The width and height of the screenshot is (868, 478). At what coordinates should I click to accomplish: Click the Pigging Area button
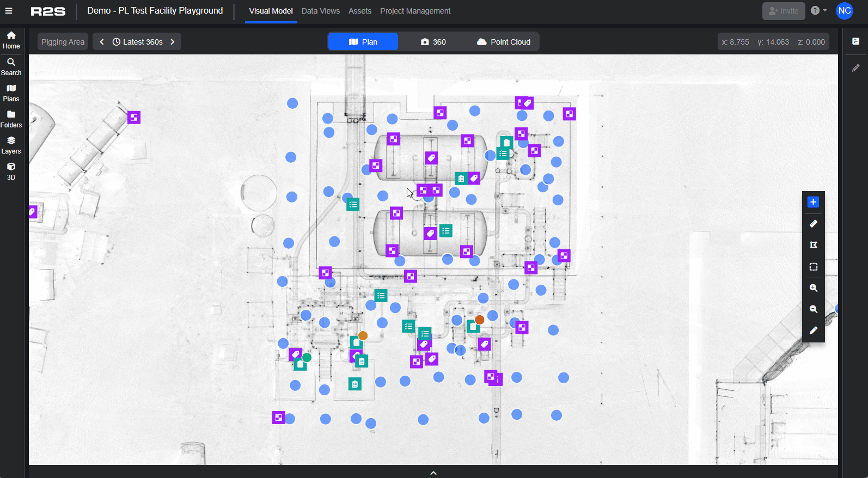(63, 42)
